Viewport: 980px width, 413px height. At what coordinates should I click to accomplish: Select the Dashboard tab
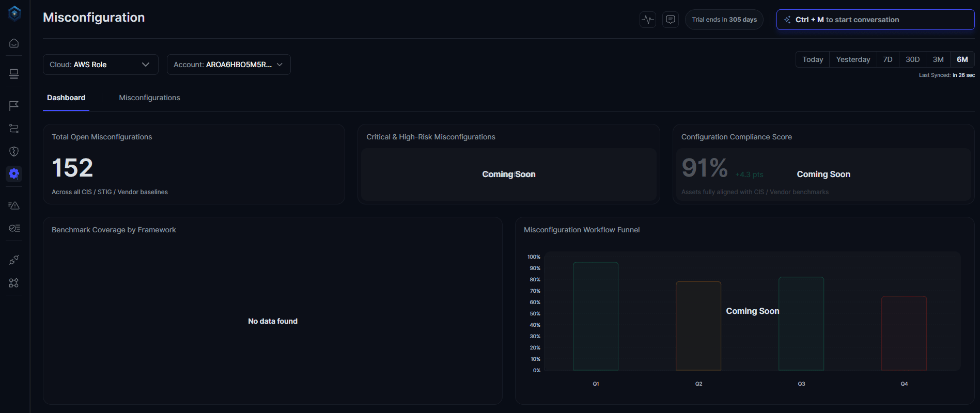66,98
